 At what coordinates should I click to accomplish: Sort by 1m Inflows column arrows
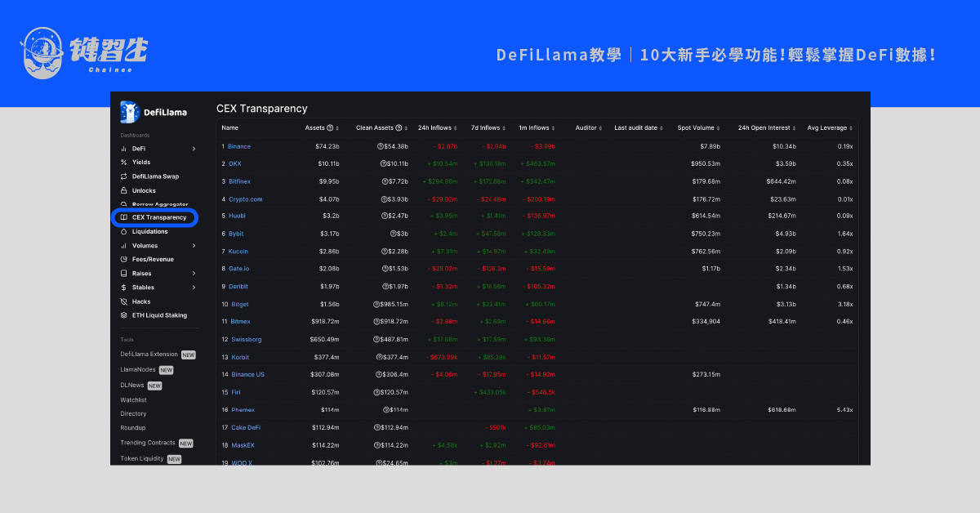tap(553, 127)
